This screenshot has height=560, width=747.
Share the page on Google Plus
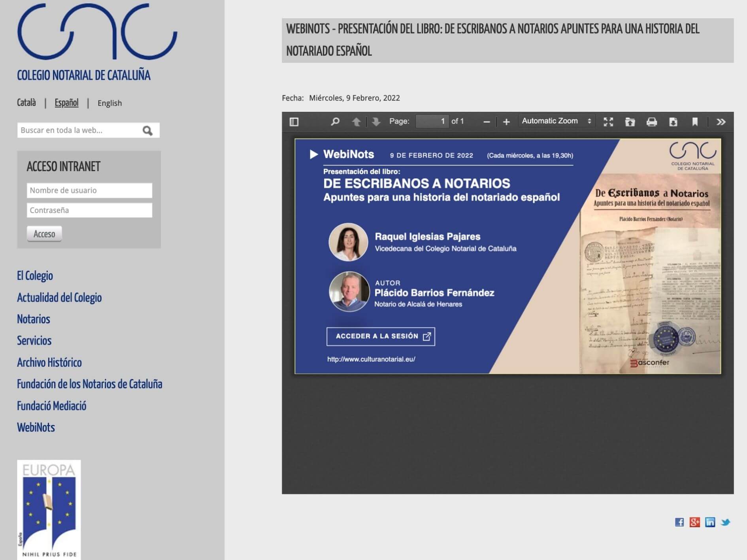[694, 522]
